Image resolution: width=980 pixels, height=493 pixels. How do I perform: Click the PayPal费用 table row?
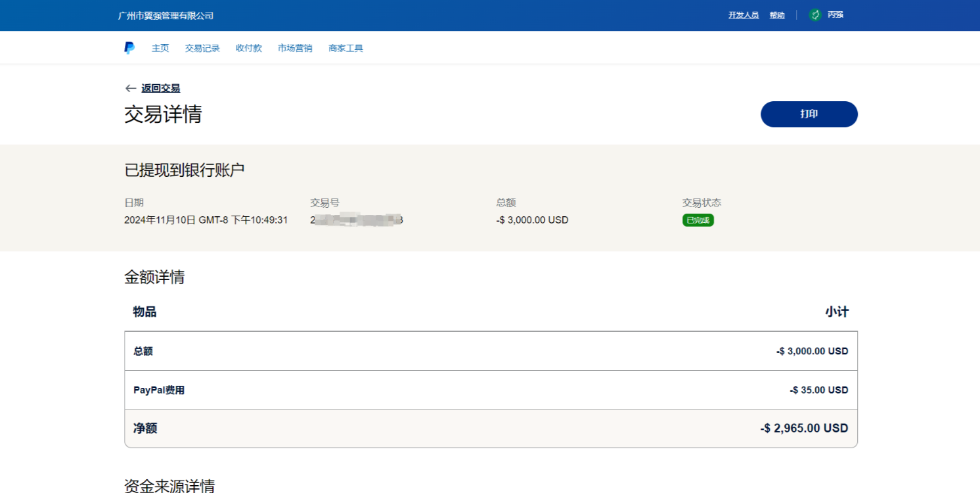[x=491, y=390]
